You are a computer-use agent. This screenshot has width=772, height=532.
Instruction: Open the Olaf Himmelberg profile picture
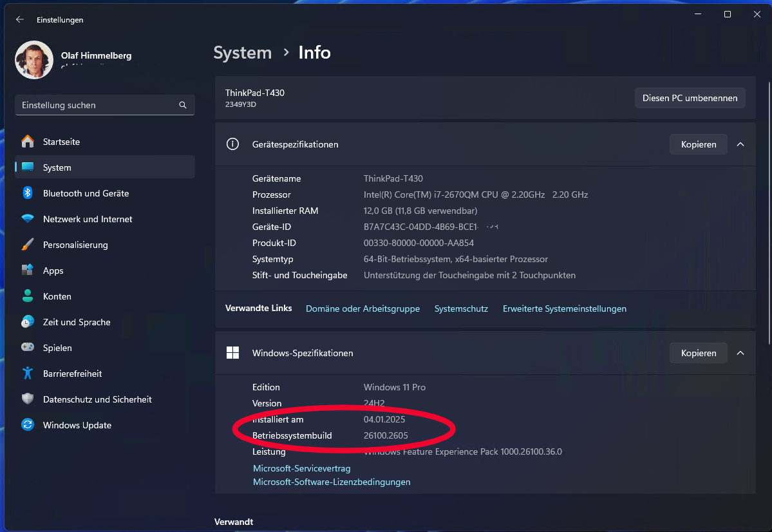point(34,60)
